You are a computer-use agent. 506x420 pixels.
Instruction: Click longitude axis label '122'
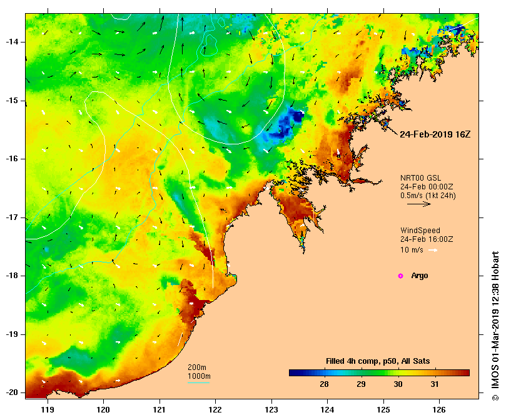pos(215,409)
